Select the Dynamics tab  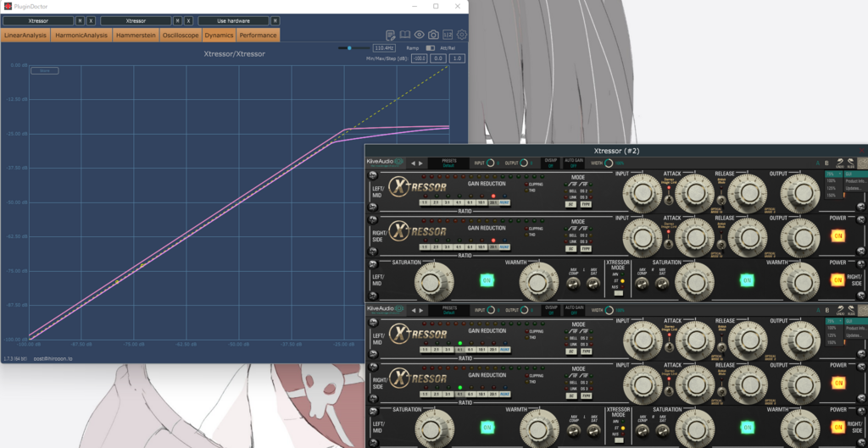click(219, 35)
